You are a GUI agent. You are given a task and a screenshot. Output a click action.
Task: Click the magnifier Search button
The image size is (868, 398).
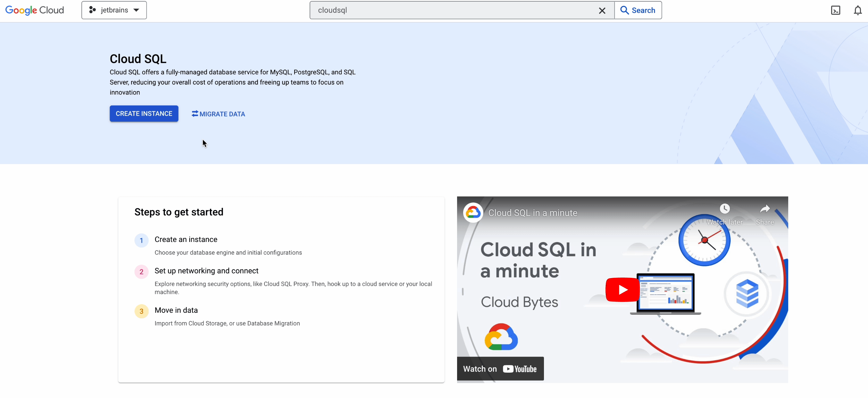(638, 11)
